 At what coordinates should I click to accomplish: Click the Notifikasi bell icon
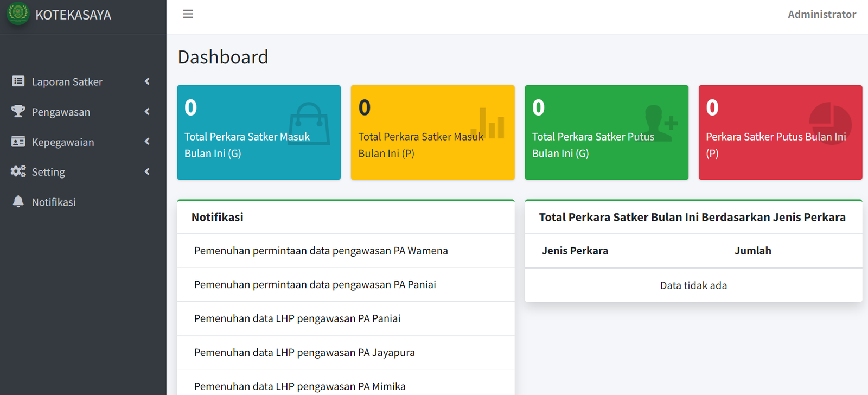click(x=18, y=202)
